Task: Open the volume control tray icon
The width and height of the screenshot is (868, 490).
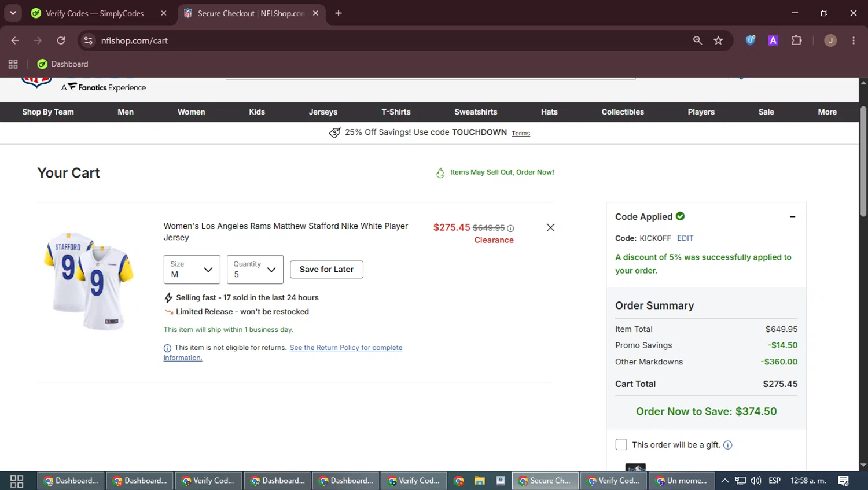Action: [x=756, y=481]
